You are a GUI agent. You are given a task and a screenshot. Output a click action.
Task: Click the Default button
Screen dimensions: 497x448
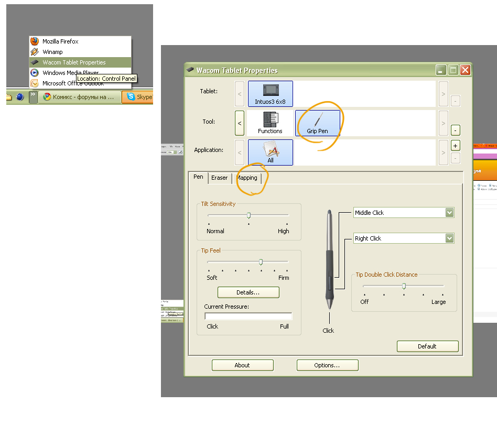tap(427, 346)
